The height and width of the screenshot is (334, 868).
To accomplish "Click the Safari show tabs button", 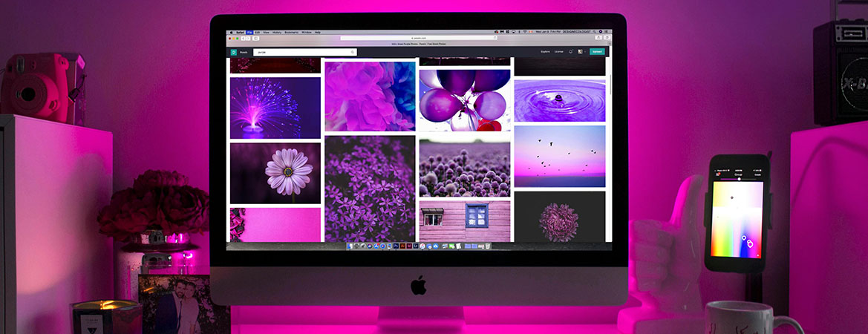I will (607, 38).
